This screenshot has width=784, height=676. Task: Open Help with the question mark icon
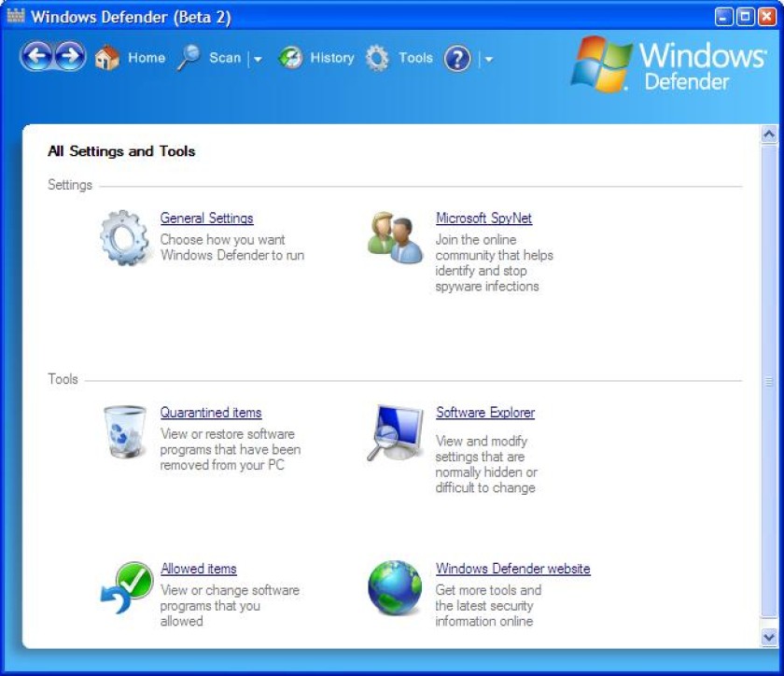click(x=457, y=59)
